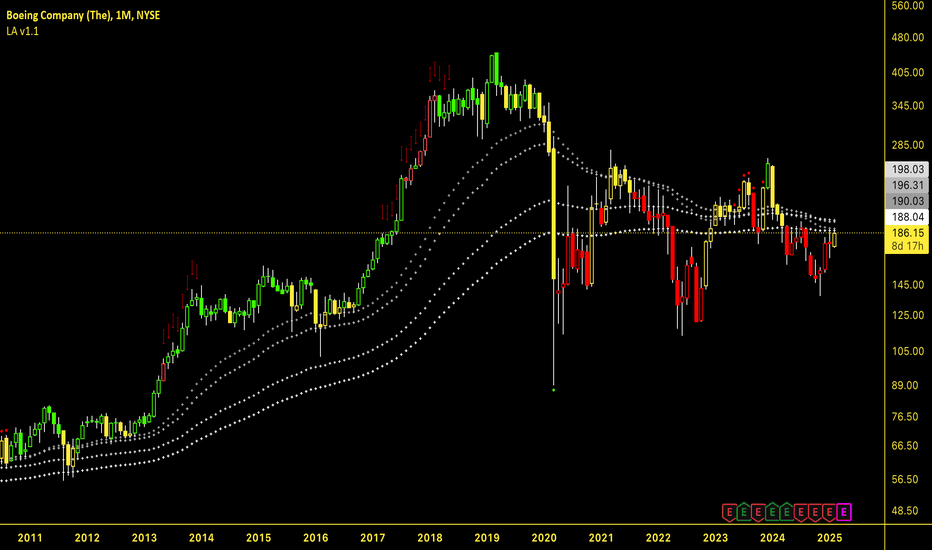Screen dimensions: 932x550
Task: Click the yellow 186.15 current price label
Action: tap(907, 233)
